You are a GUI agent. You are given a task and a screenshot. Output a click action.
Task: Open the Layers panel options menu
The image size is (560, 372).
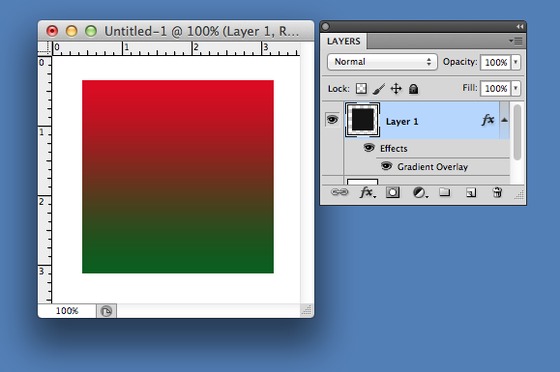(516, 41)
